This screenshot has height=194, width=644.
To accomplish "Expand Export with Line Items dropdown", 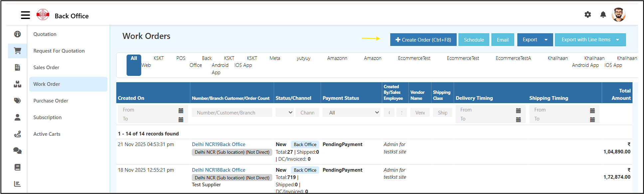I will click(x=617, y=40).
